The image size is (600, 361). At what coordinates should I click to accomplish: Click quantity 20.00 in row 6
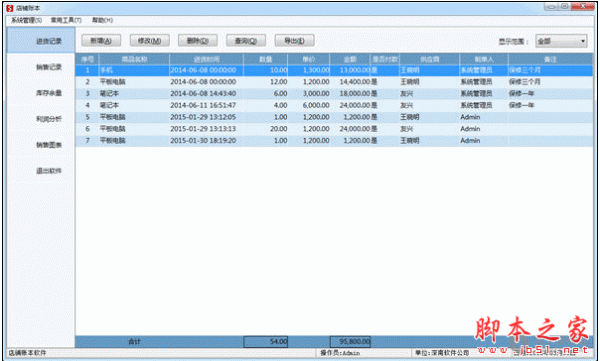[x=279, y=129]
